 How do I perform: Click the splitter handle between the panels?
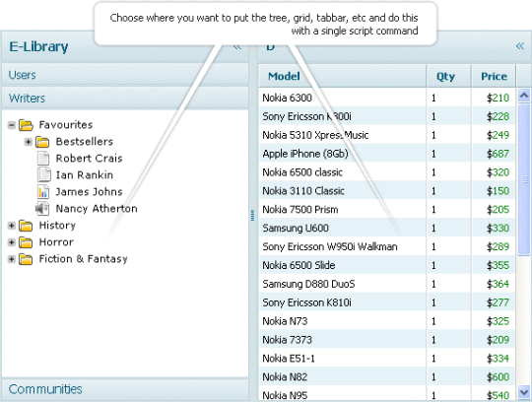point(252,215)
